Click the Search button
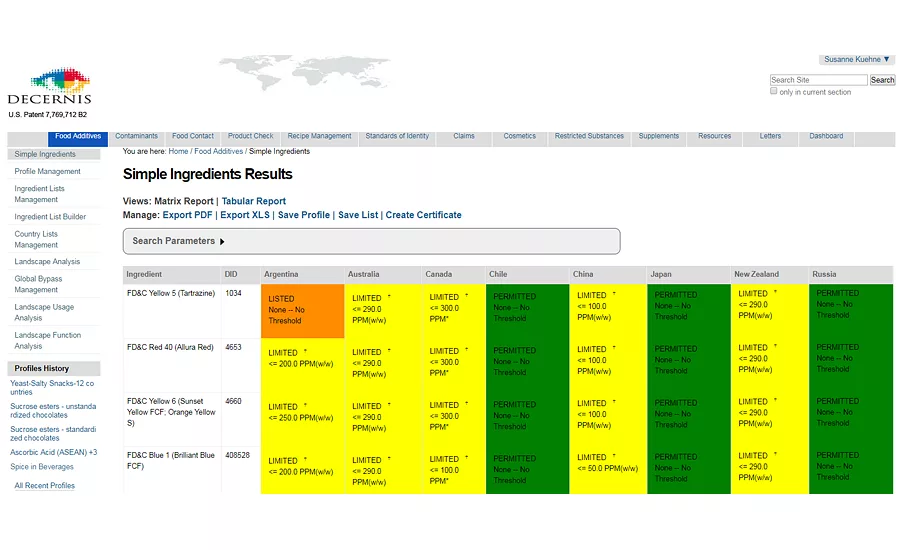 882,80
